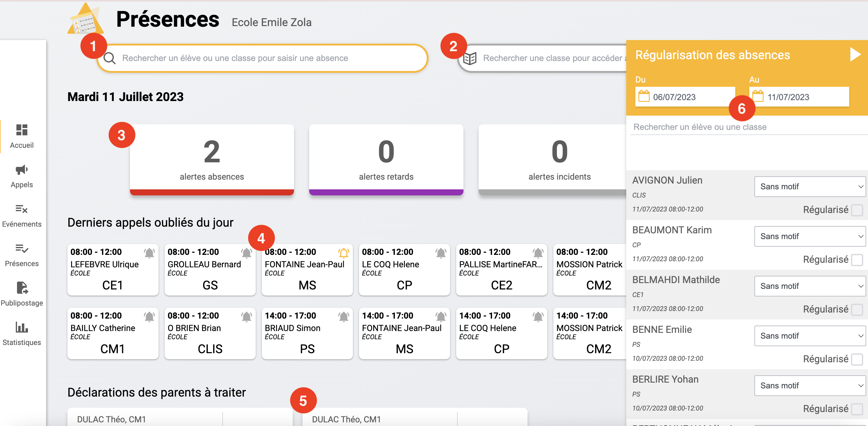Click the Présences app logo
This screenshot has height=426, width=868.
tap(85, 19)
